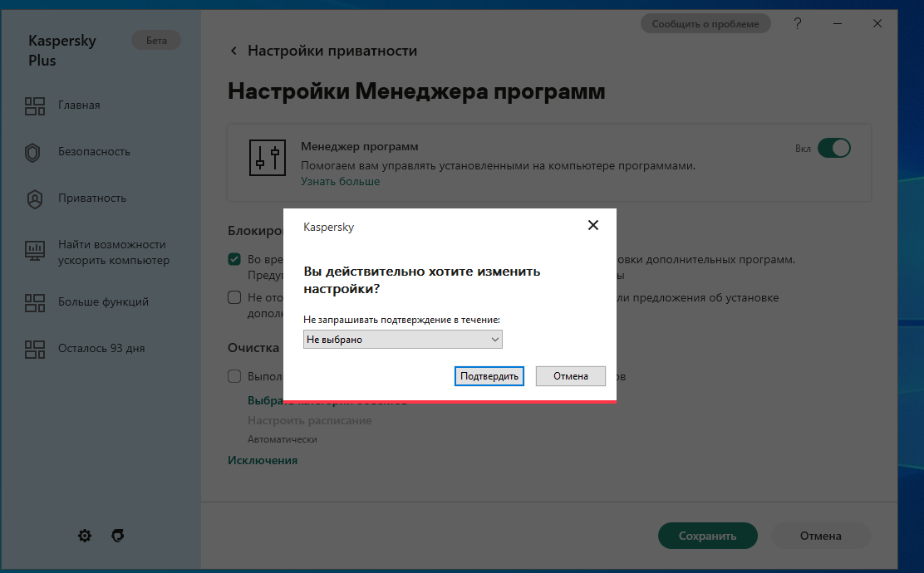Click Отмена at the bottom of settings
Image resolution: width=924 pixels, height=573 pixels.
(820, 536)
